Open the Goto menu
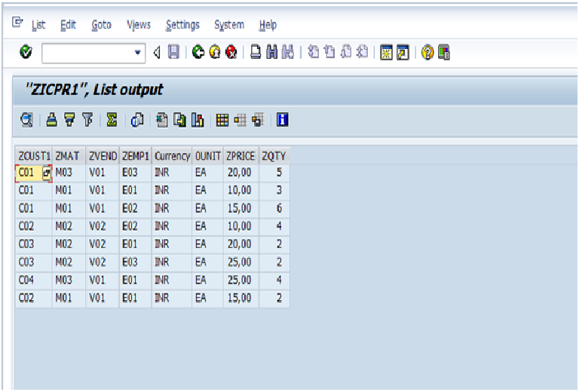579x392 pixels. [102, 25]
